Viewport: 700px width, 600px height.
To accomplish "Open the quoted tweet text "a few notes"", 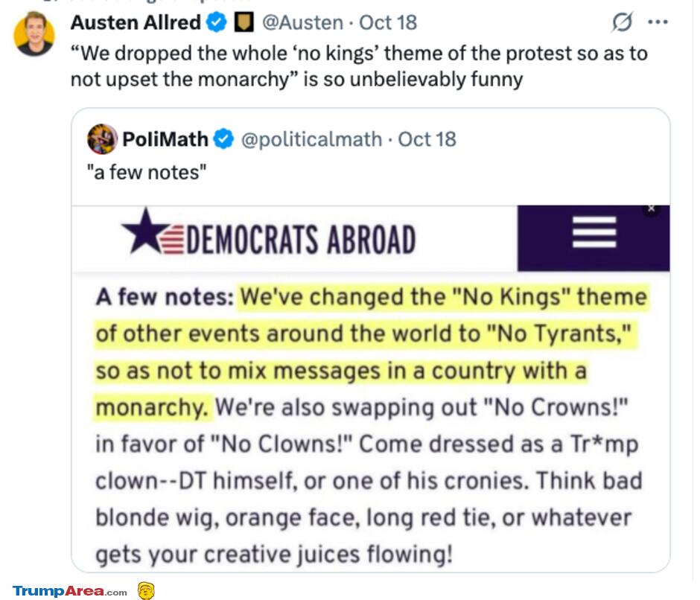I will 146,172.
